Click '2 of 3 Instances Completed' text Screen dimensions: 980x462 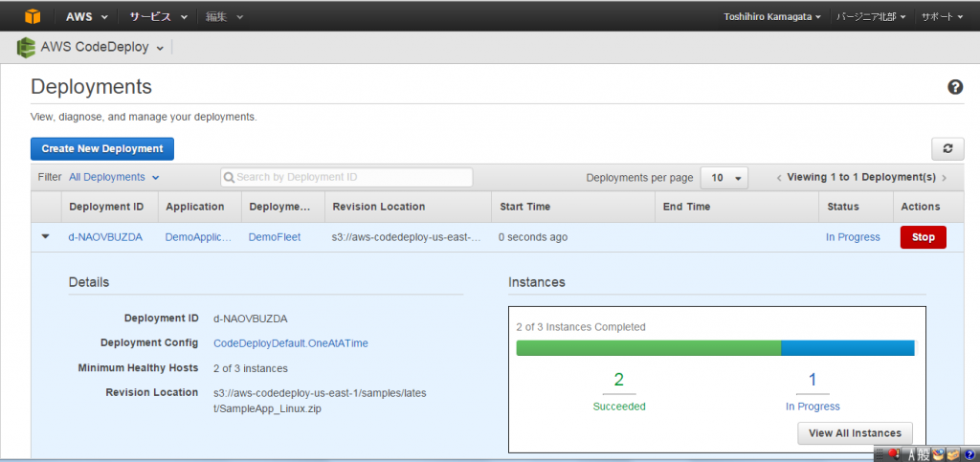click(581, 326)
